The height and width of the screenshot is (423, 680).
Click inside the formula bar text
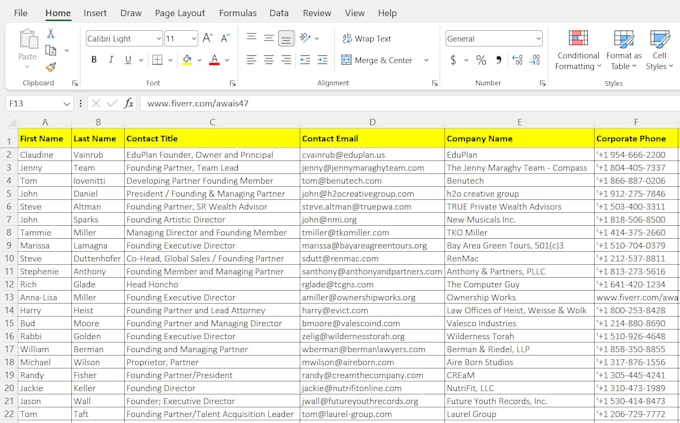click(198, 103)
